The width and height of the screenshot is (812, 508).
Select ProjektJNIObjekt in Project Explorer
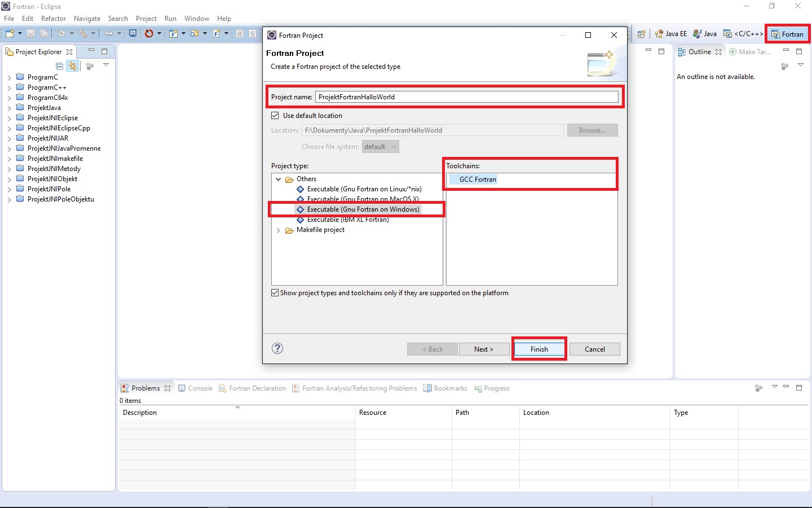(x=52, y=179)
